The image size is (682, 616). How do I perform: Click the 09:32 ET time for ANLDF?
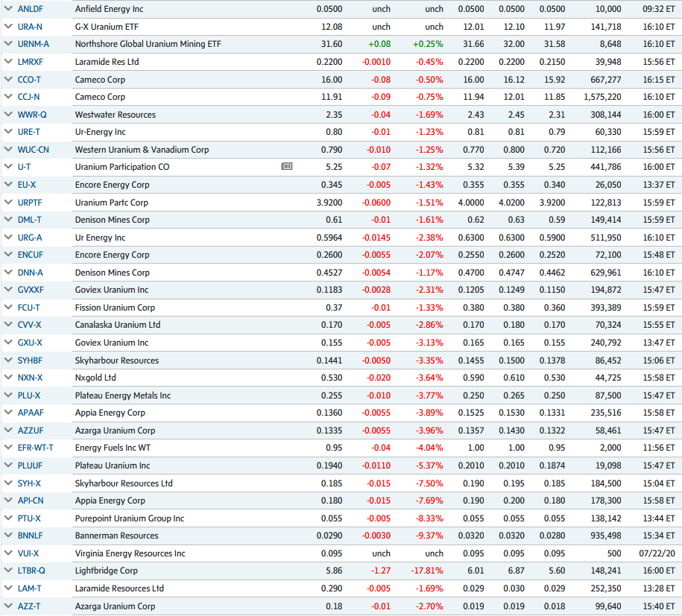coord(658,9)
